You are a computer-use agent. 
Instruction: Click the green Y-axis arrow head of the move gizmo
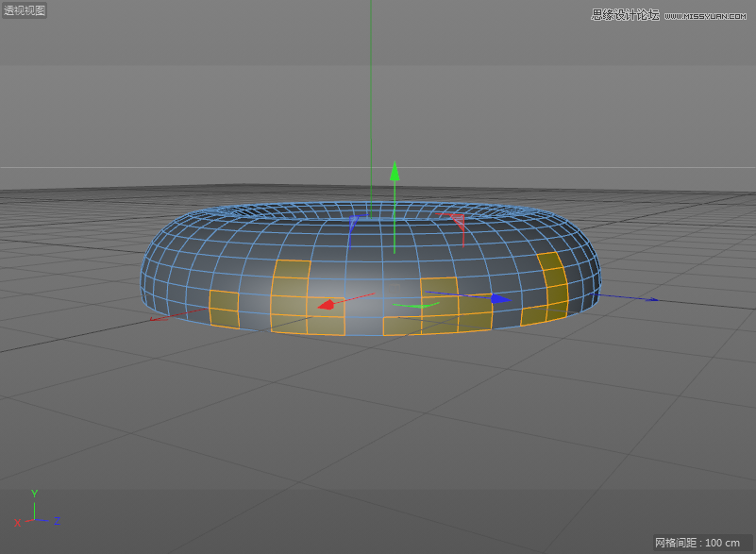coord(395,171)
